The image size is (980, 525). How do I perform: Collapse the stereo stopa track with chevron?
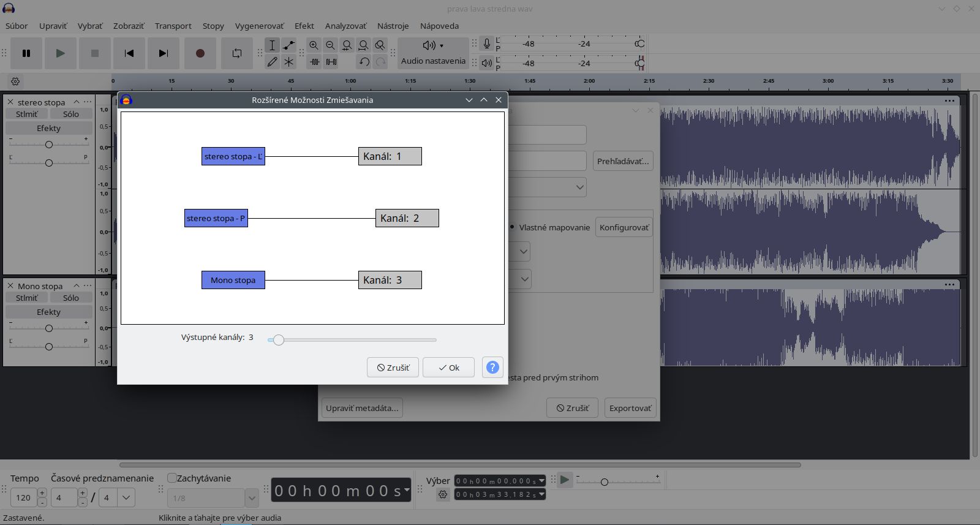pyautogui.click(x=77, y=102)
